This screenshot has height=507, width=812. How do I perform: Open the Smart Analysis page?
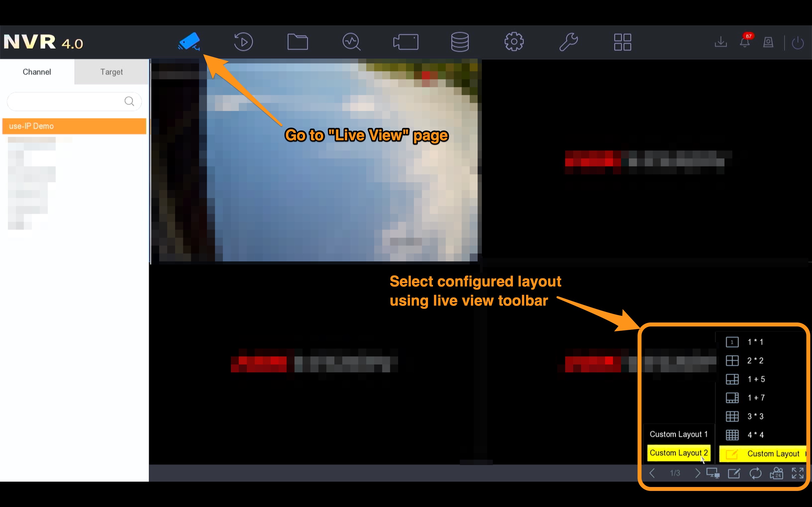tap(352, 42)
